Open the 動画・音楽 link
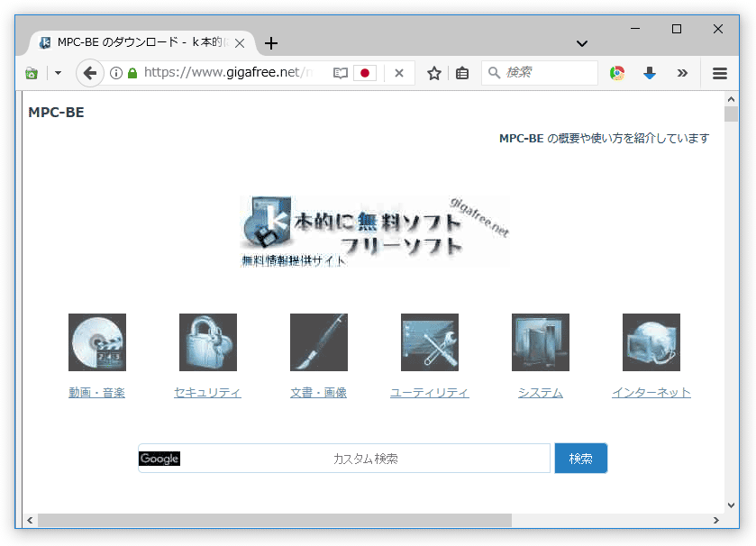 click(97, 393)
